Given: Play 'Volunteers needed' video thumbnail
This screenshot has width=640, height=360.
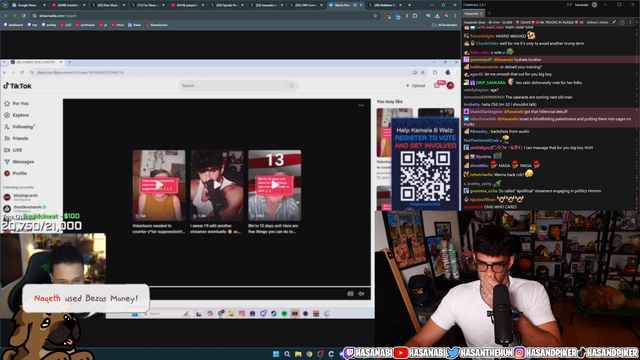Looking at the screenshot, I should pos(159,185).
